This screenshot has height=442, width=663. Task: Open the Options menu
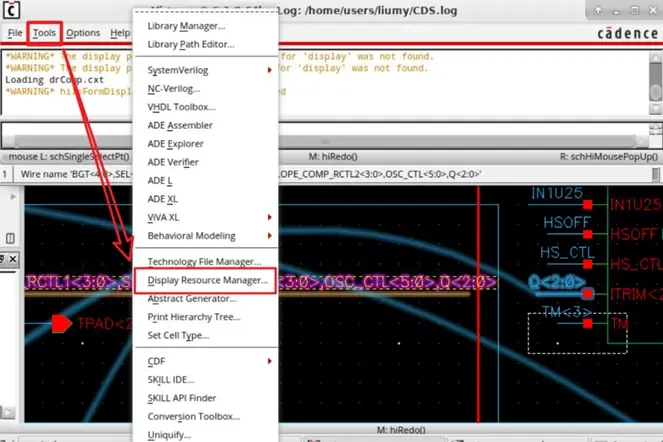(x=83, y=33)
